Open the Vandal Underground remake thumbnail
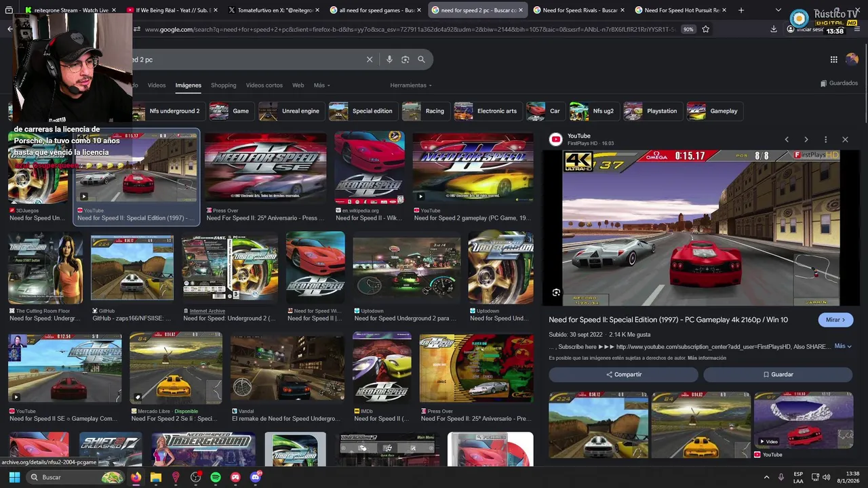 [288, 368]
